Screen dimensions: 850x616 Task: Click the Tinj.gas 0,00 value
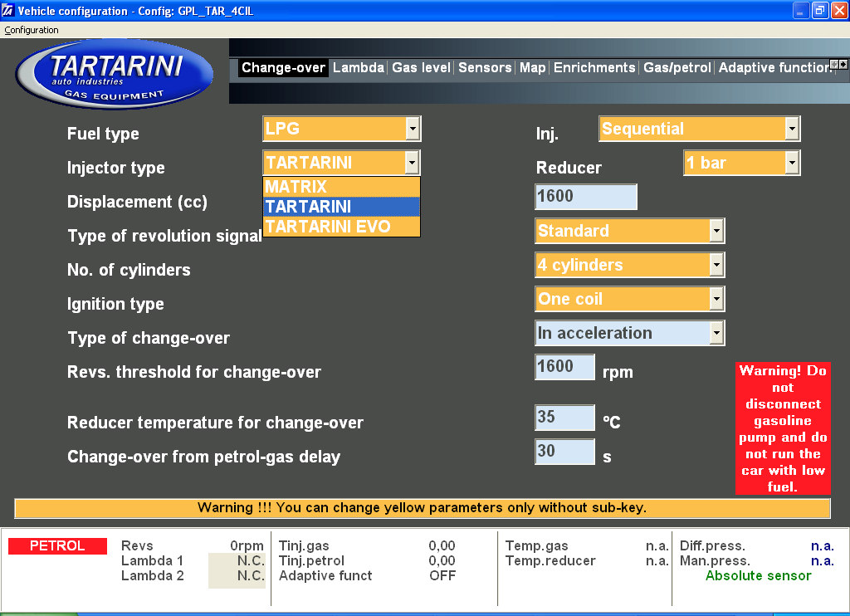click(x=442, y=546)
